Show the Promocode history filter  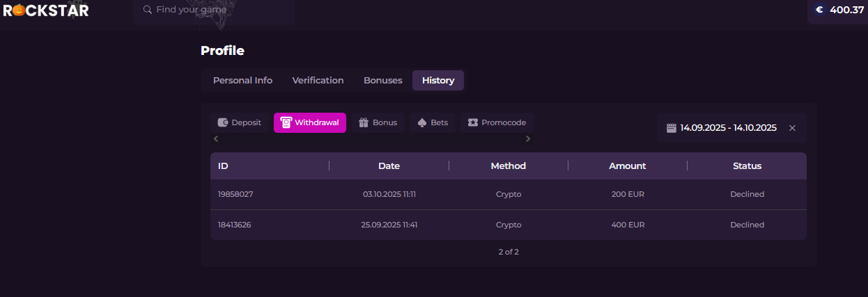coord(497,123)
